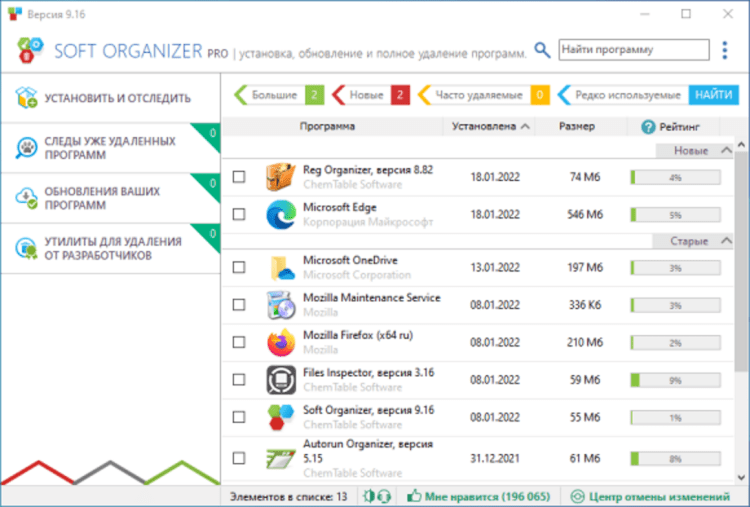Select the Большие filter
Screen dimensions: 750x507
pyautogui.click(x=279, y=95)
